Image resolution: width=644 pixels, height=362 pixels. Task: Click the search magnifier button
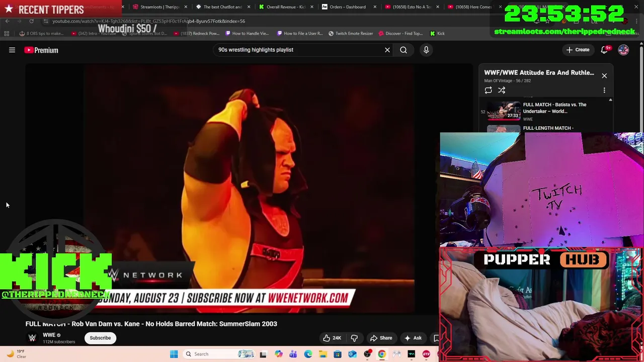point(404,50)
